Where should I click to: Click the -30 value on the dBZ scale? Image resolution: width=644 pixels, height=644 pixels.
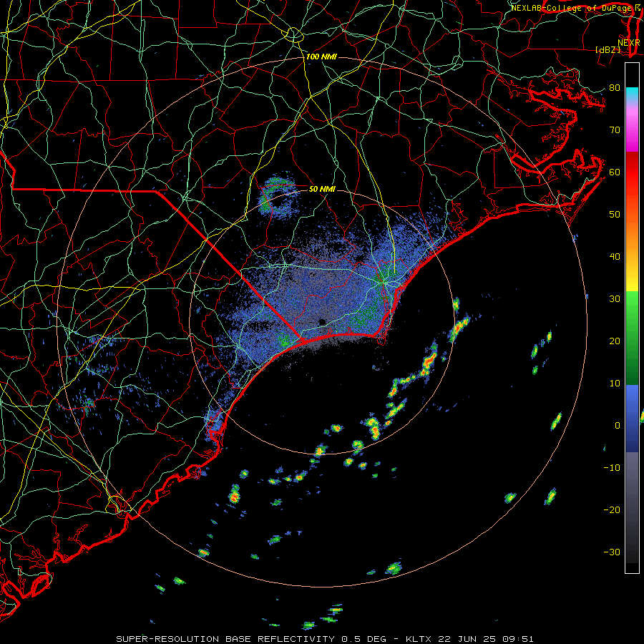click(x=612, y=552)
